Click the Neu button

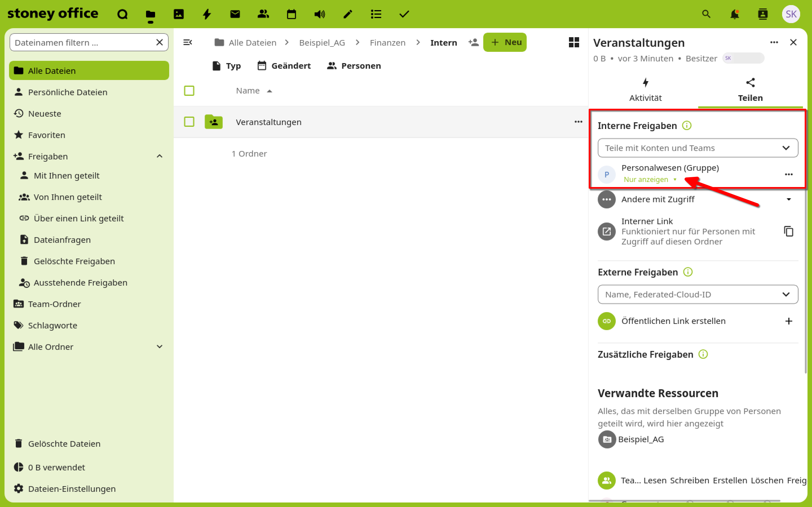pos(505,43)
